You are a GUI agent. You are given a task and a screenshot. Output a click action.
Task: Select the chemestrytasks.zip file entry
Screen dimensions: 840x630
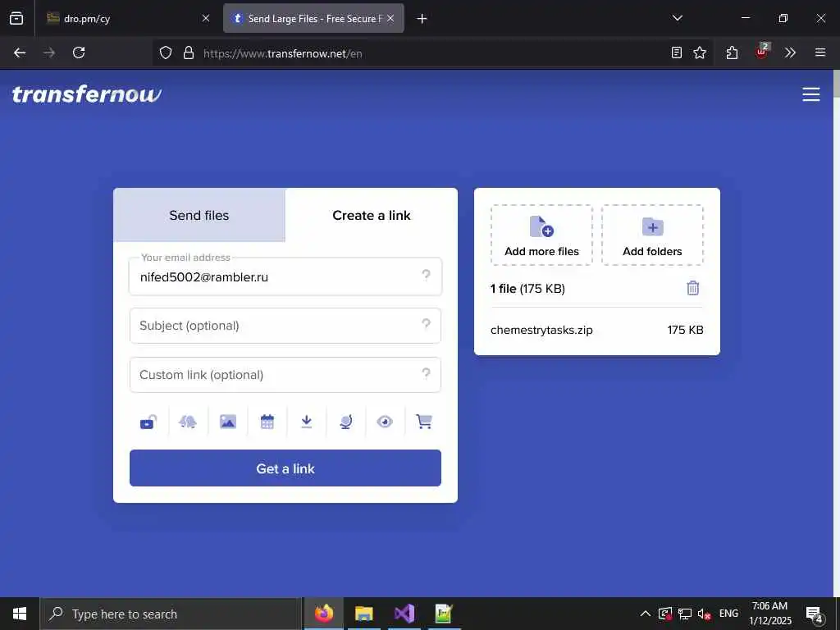(597, 330)
